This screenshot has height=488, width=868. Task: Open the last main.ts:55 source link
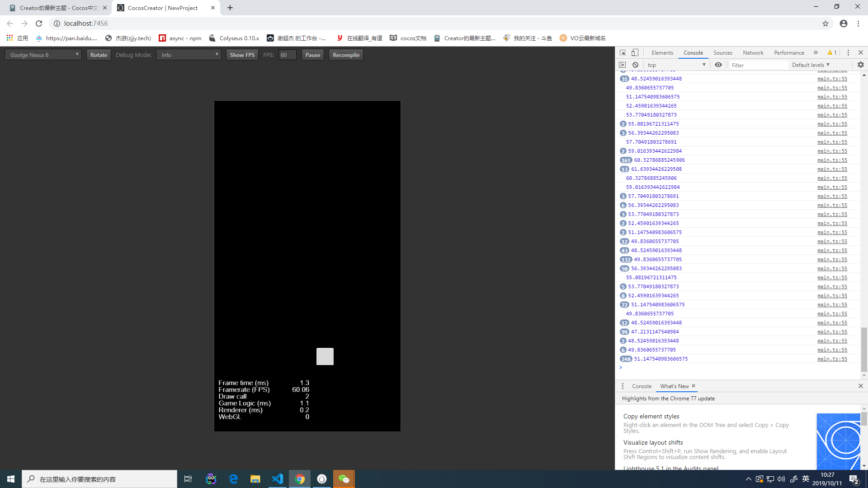pos(832,359)
